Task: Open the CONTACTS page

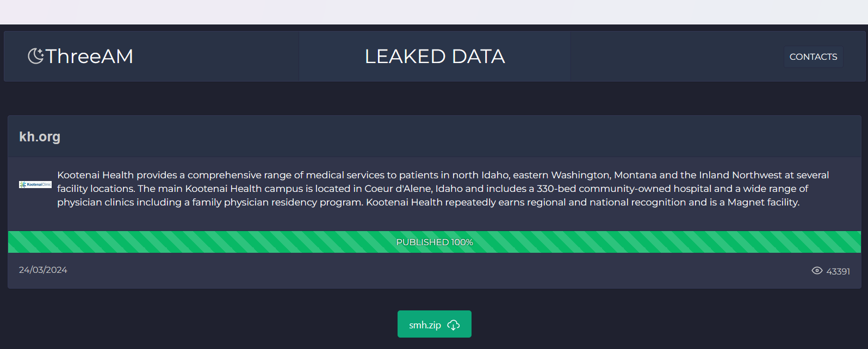Action: [x=813, y=57]
